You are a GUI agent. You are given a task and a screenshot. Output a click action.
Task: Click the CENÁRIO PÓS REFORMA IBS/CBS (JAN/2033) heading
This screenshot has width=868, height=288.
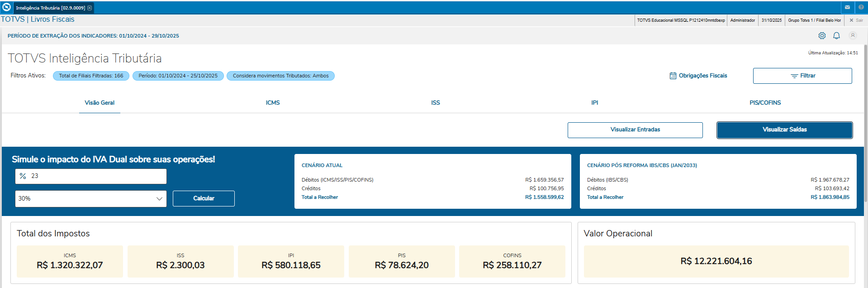point(642,165)
